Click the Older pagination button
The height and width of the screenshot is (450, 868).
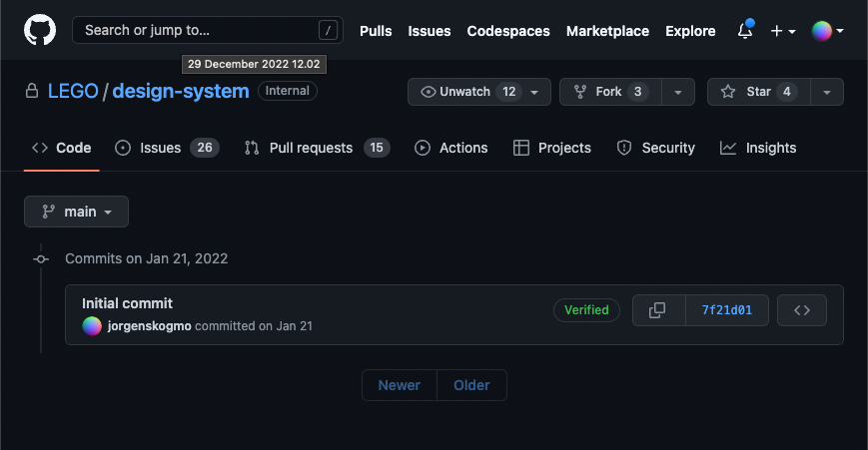471,385
